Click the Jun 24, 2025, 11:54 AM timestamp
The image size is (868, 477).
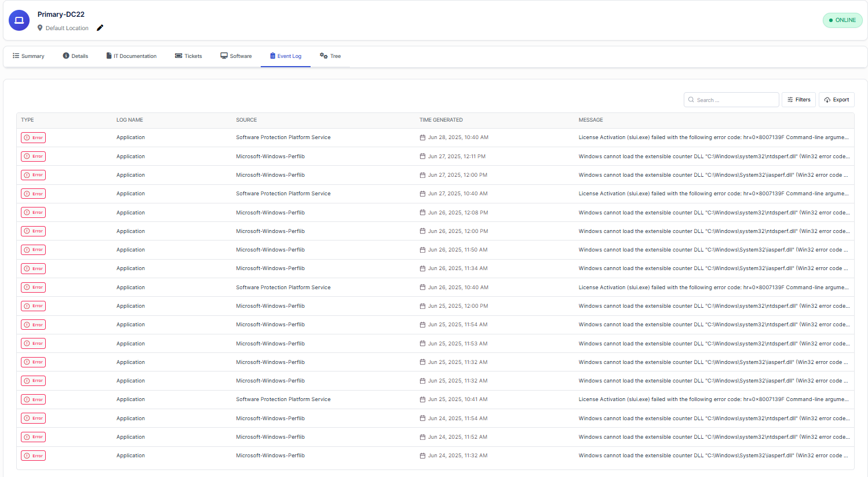(x=458, y=418)
